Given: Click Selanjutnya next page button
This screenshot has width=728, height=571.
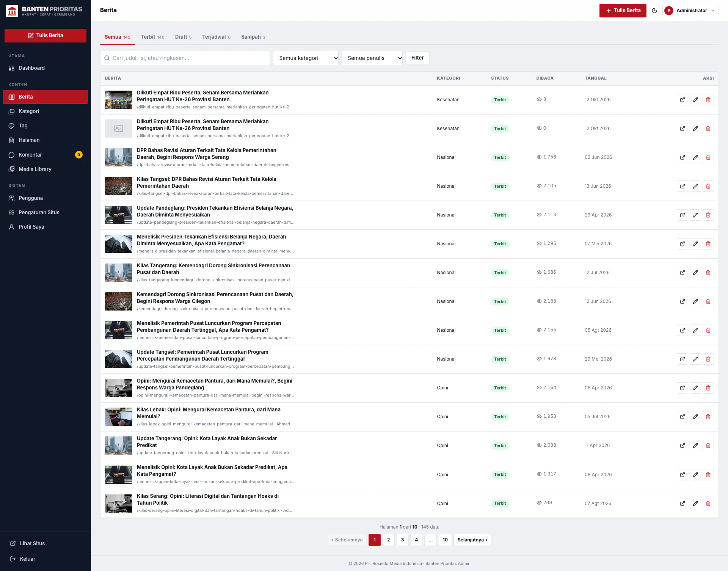Looking at the screenshot, I should click(x=472, y=540).
